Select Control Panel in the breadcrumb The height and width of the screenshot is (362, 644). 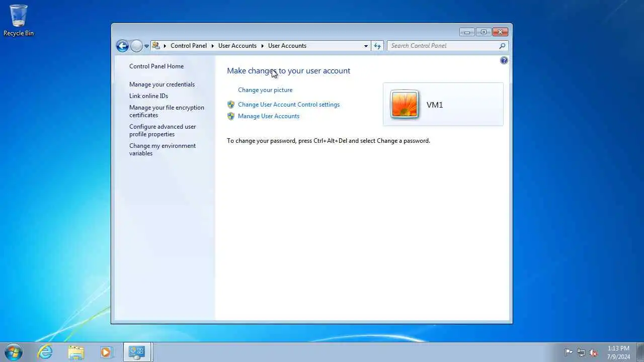coord(189,46)
